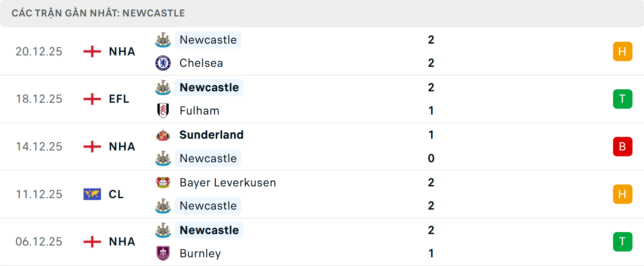Image resolution: width=644 pixels, height=266 pixels.
Task: Toggle the green T win badge for Fulham match
Action: point(623,99)
